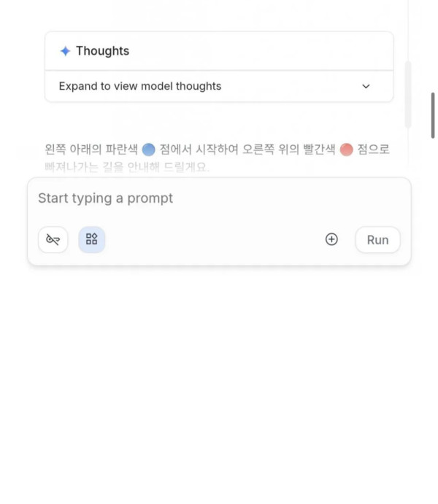
Task: Click the Korean word "빨간색" in the response
Action: [317, 150]
